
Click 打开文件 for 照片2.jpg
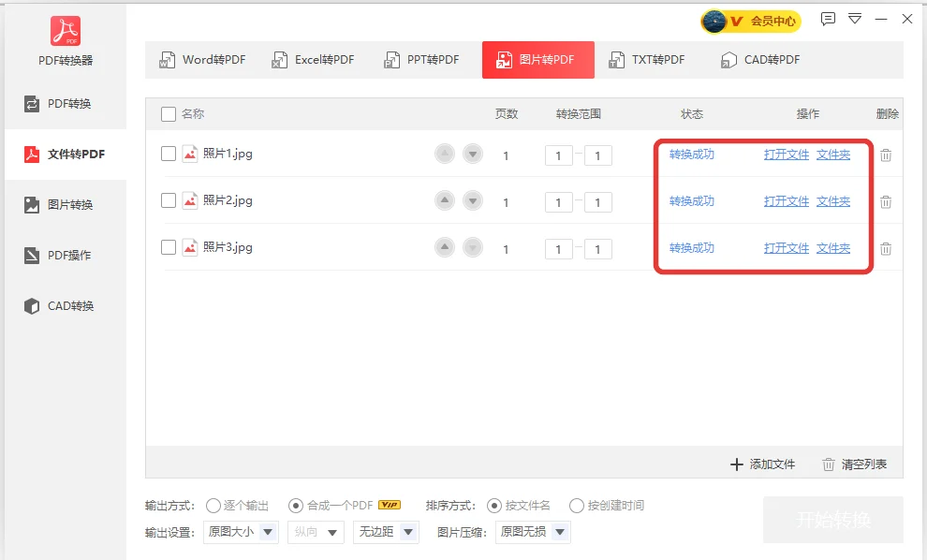tap(787, 201)
